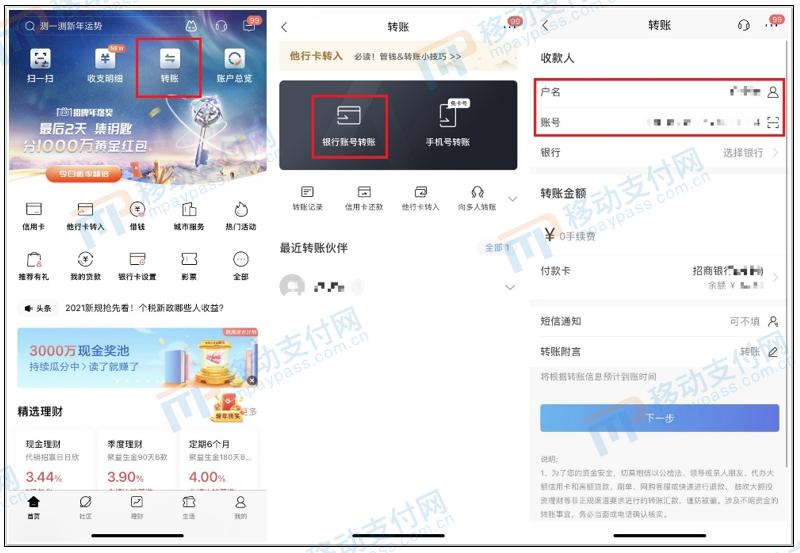
Task: Tap 全部 next to 最近转账伙伴
Action: coord(496,247)
